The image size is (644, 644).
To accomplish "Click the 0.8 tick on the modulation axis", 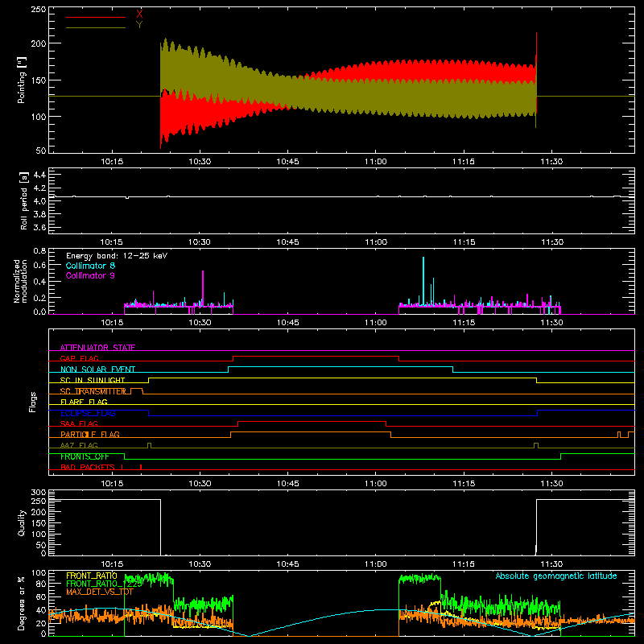I will click(x=39, y=251).
